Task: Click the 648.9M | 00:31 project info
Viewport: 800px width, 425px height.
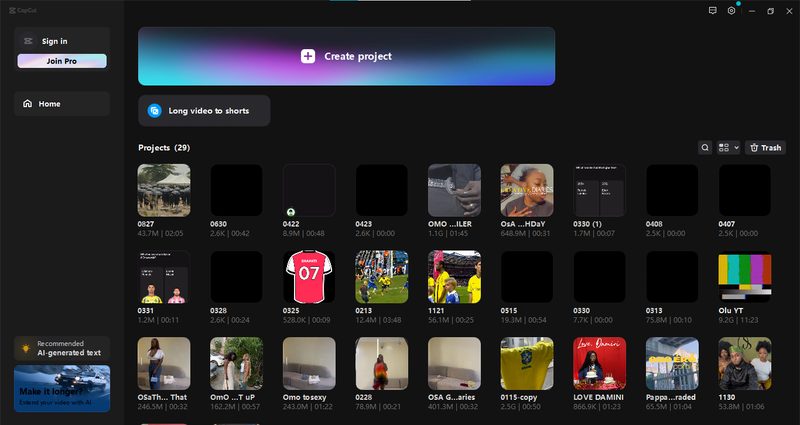Action: pyautogui.click(x=526, y=234)
